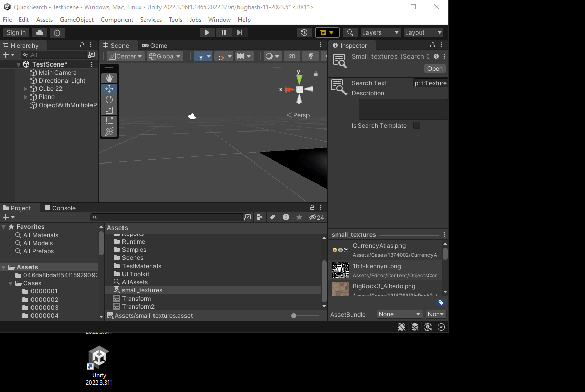Click the Sign in button
Screen dimensions: 585x392
coord(16,32)
